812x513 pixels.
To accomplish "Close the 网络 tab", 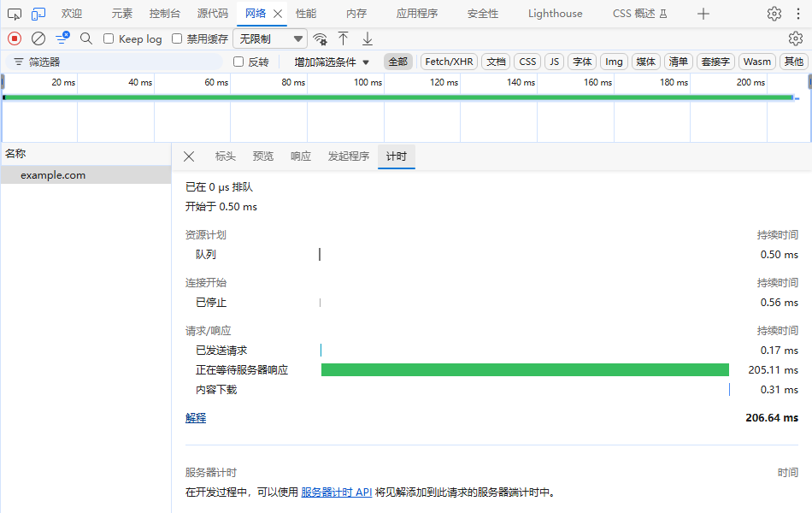I will pyautogui.click(x=278, y=14).
